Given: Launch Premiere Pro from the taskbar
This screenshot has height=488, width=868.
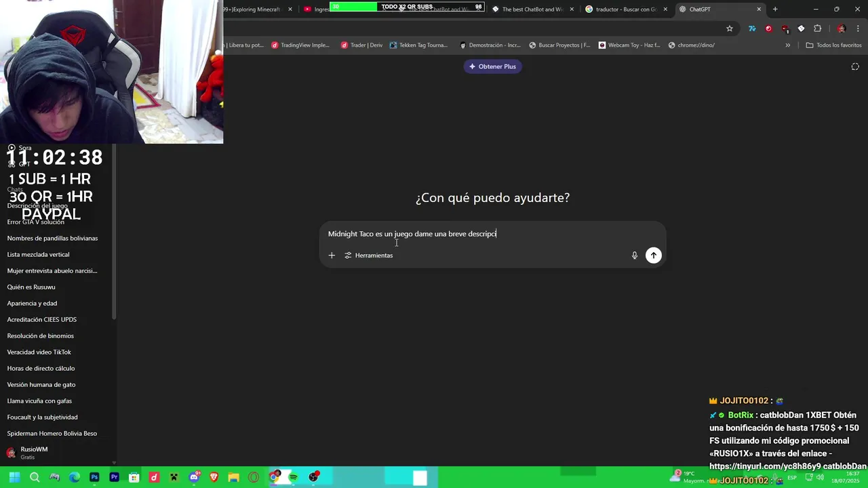Looking at the screenshot, I should [x=114, y=477].
